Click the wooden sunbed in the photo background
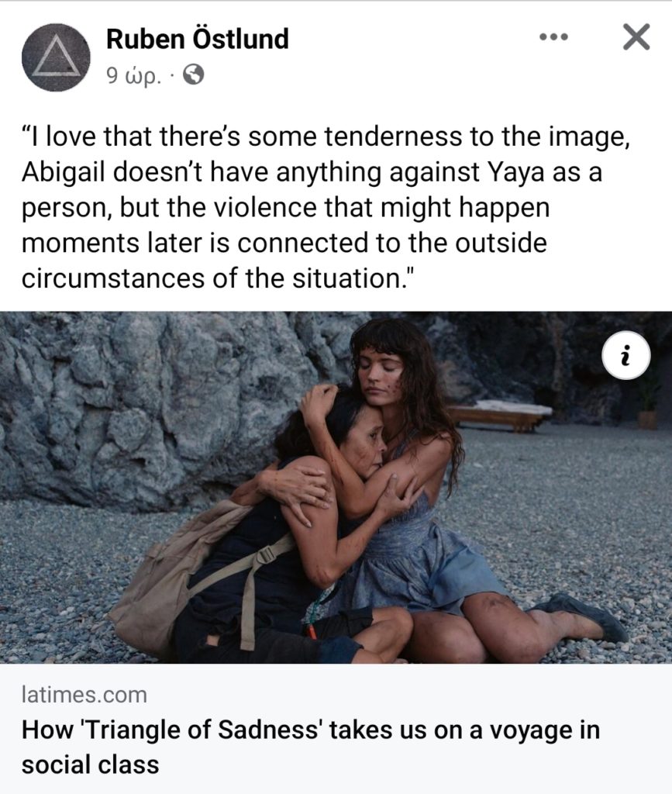Screen dimensions: 672x794 point(498,414)
